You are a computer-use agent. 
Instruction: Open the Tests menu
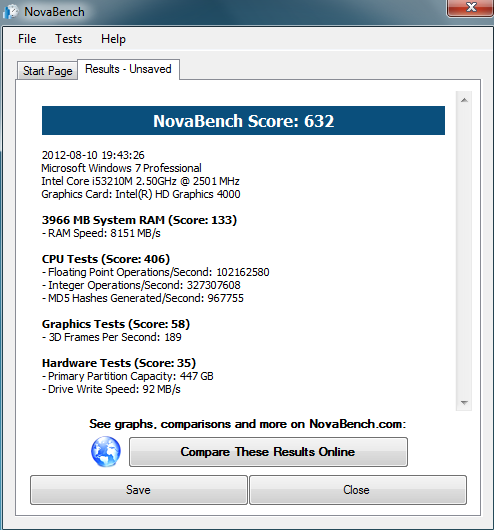pyautogui.click(x=69, y=39)
